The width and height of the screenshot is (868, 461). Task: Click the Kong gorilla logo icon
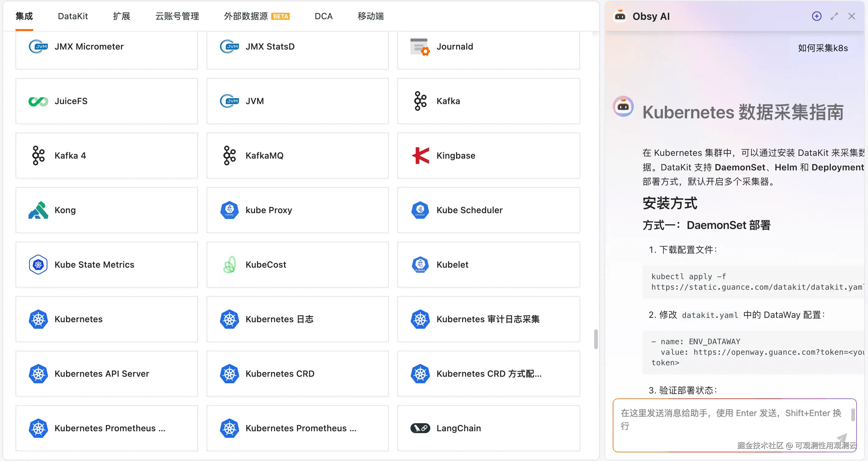pyautogui.click(x=38, y=210)
